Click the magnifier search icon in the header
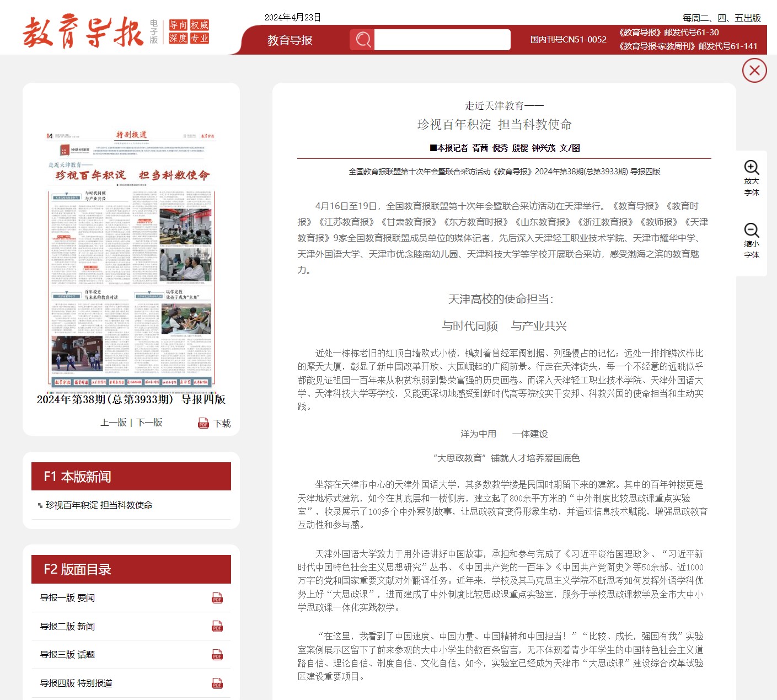This screenshot has width=777, height=700. coord(362,40)
